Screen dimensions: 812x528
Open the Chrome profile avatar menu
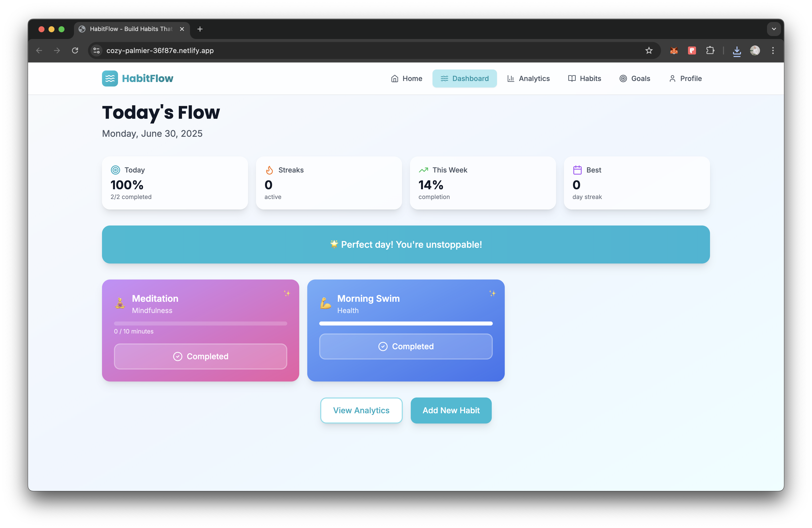click(x=755, y=50)
